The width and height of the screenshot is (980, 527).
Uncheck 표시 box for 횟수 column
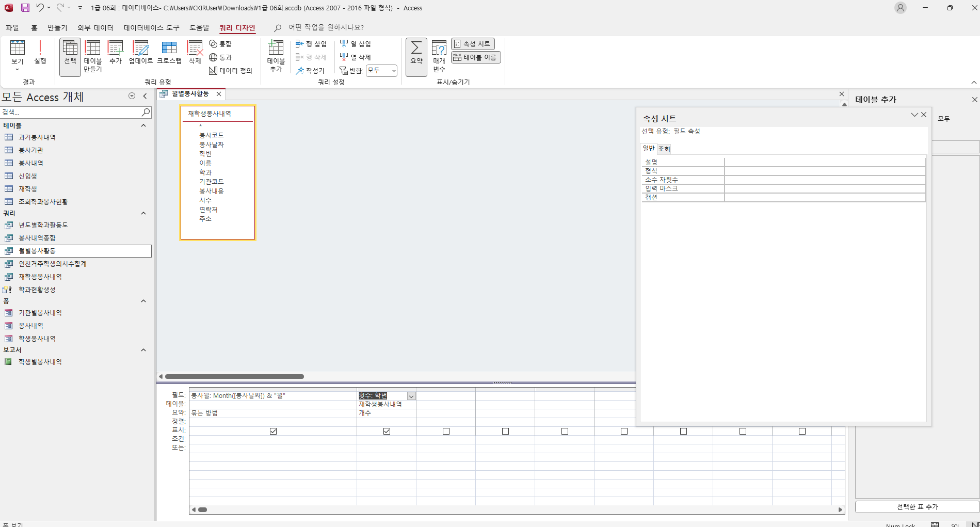387,431
